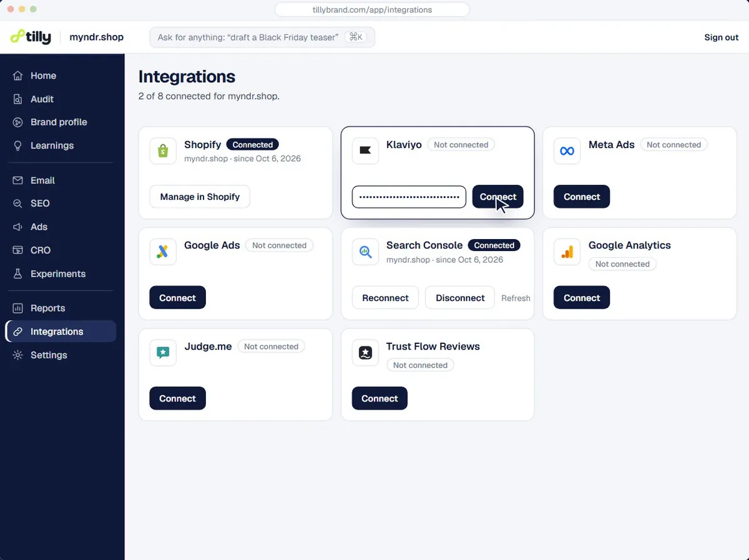
Task: Click the Search Console magnifier logo
Action: pos(365,252)
